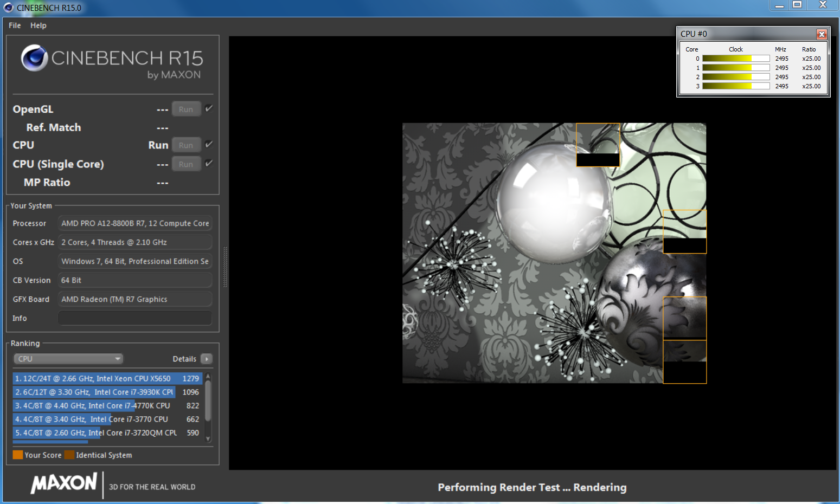This screenshot has width=840, height=504.
Task: Select ranking entry Intel Core i7-4770K
Action: click(107, 405)
